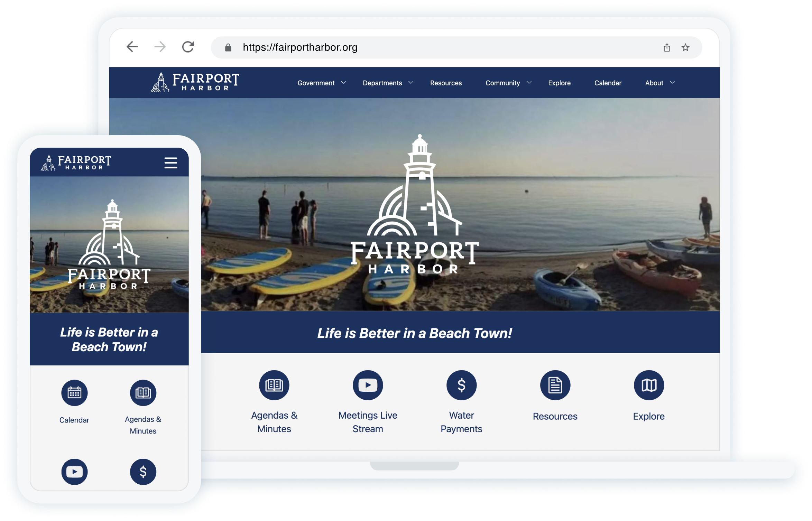Click the Water Payments link text
Viewport: 812px width, 521px height.
[462, 422]
